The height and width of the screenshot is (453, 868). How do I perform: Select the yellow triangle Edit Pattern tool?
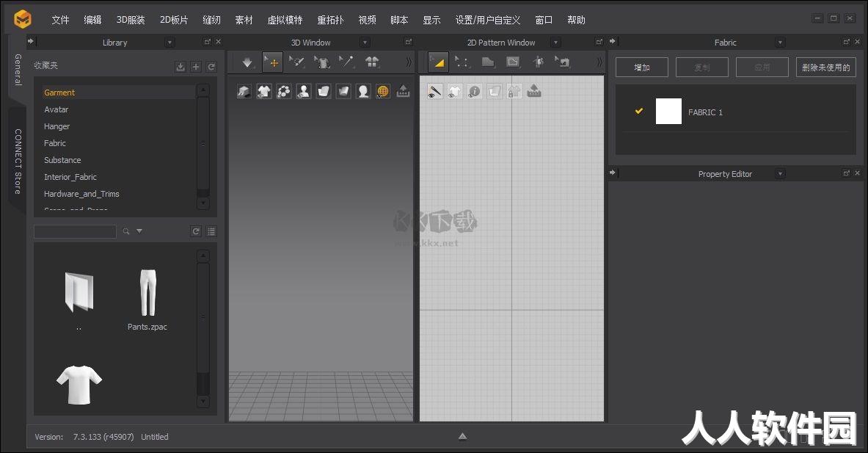439,62
